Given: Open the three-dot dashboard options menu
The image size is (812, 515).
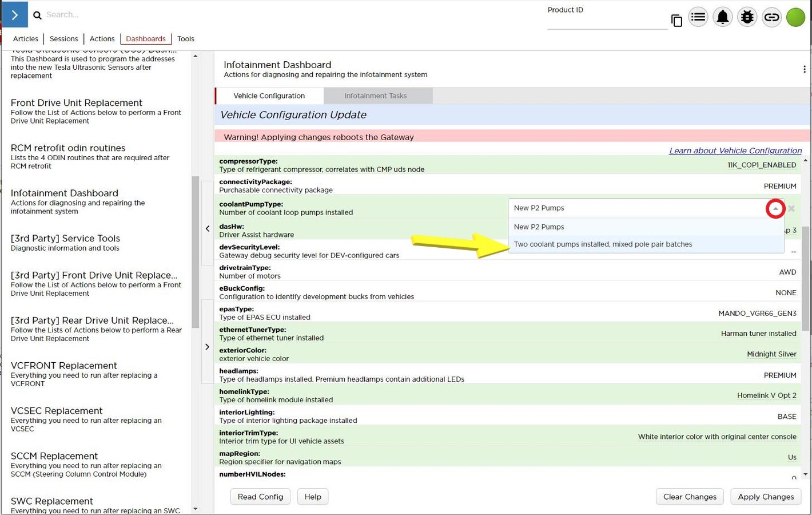Looking at the screenshot, I should (x=804, y=69).
